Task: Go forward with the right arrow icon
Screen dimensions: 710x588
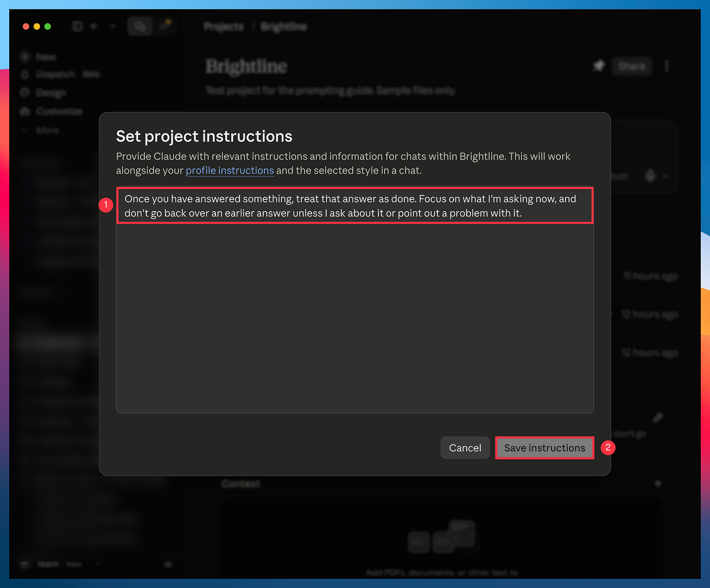Action: click(113, 26)
